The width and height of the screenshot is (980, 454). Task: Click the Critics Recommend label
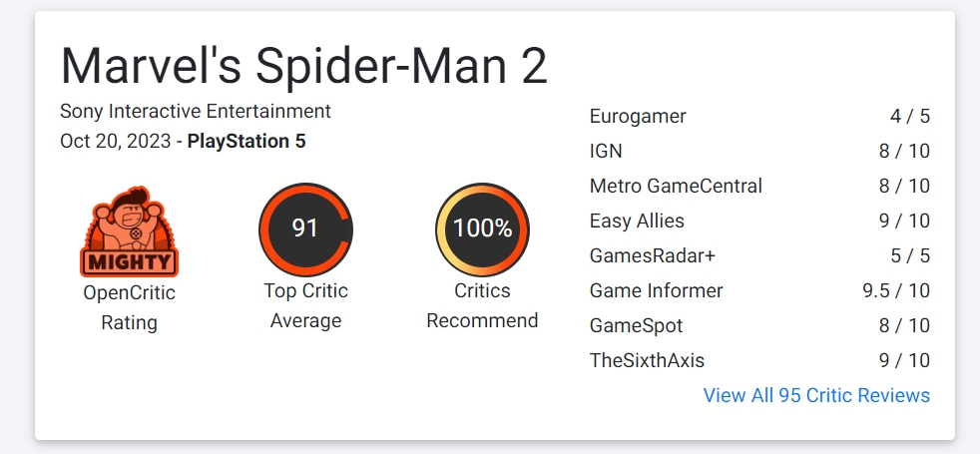[x=482, y=305]
